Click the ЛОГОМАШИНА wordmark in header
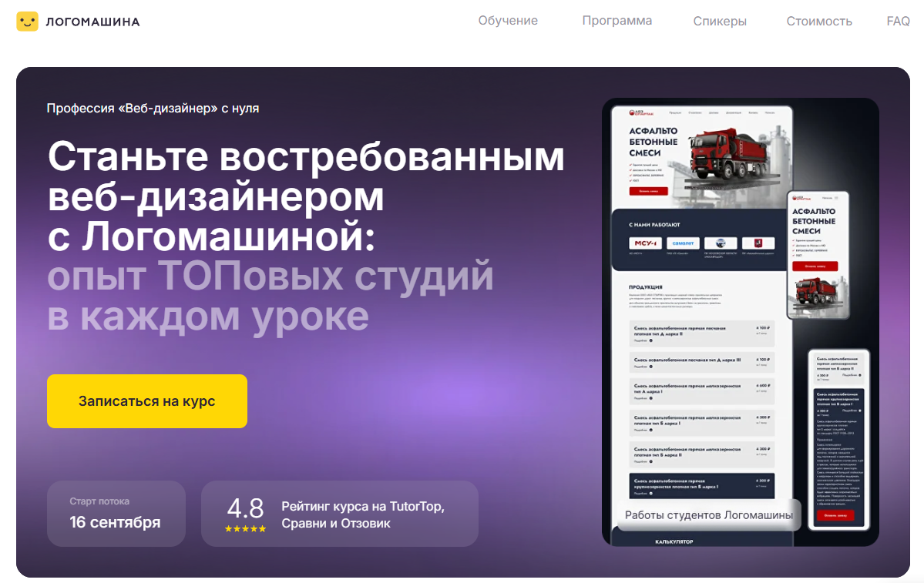The image size is (924, 583). (x=93, y=22)
